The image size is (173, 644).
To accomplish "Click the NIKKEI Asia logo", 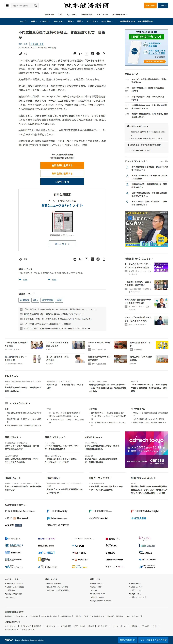I will (138, 518).
